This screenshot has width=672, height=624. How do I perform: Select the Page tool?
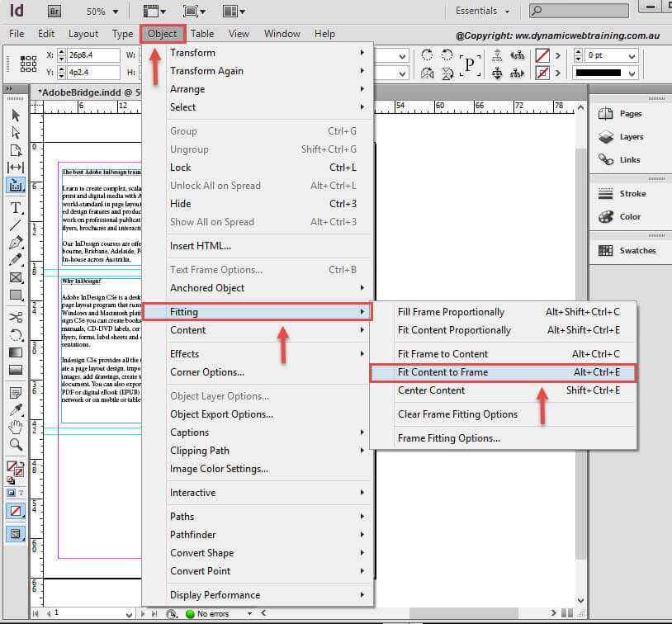click(x=16, y=150)
